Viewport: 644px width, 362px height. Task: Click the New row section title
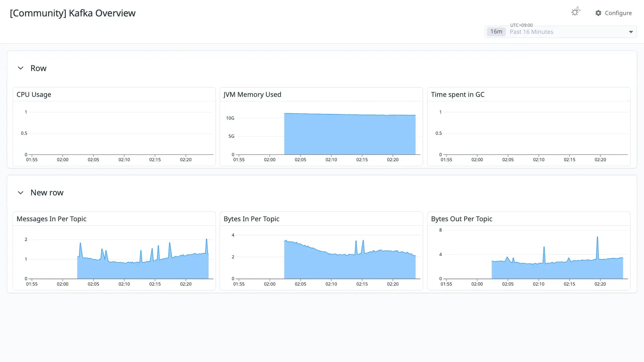tap(47, 192)
